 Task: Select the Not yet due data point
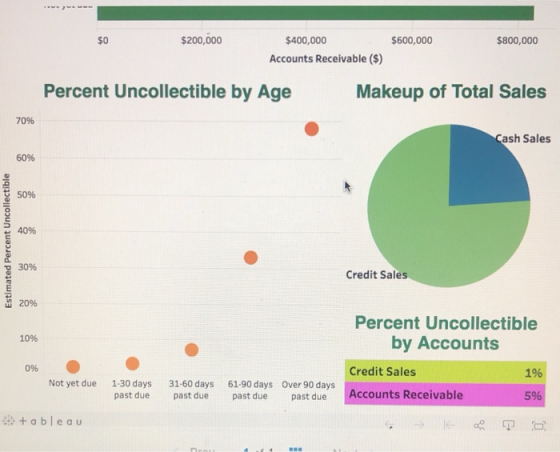[x=73, y=367]
